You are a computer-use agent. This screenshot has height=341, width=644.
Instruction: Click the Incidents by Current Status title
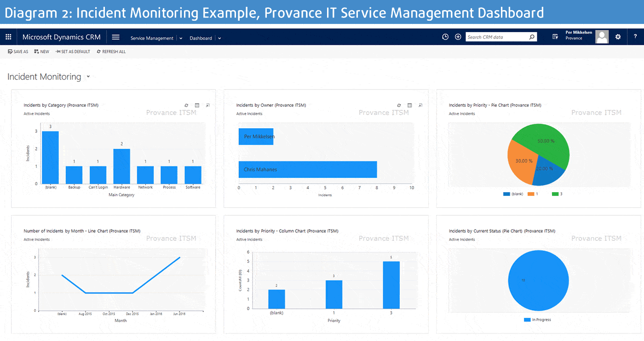502,231
